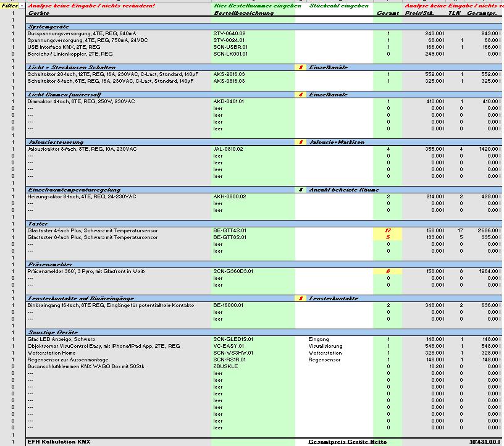Viewport: 504px width, 446px height.
Task: Select the 'Busspannungsversorgung, 4TE, REG, 640mA' cell
Action: click(82, 33)
